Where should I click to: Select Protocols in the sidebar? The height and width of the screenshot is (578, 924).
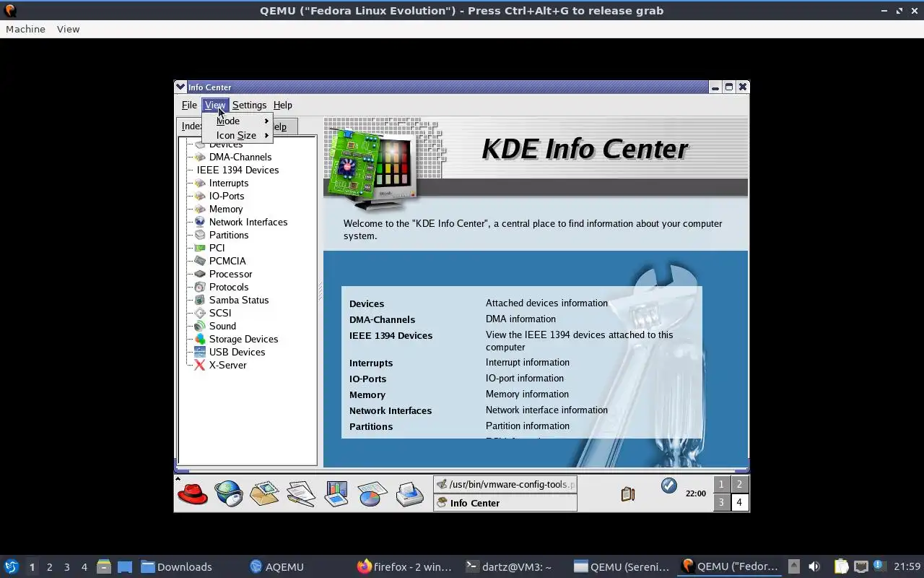[229, 287]
